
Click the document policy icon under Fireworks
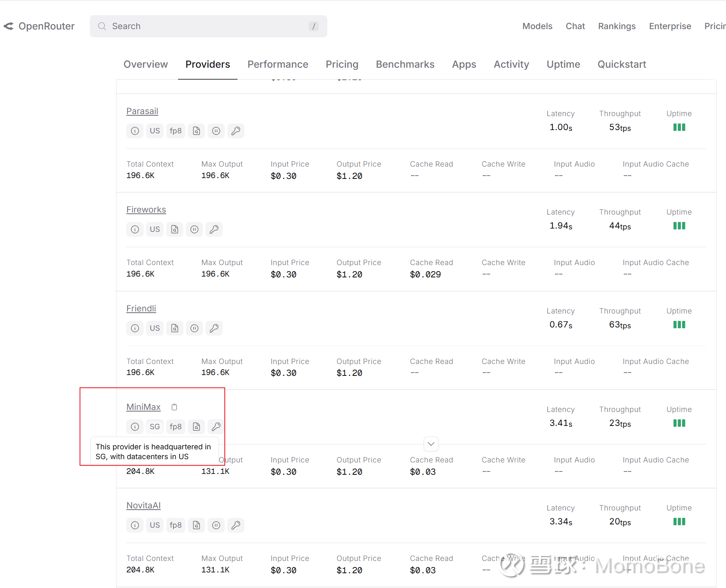click(175, 229)
